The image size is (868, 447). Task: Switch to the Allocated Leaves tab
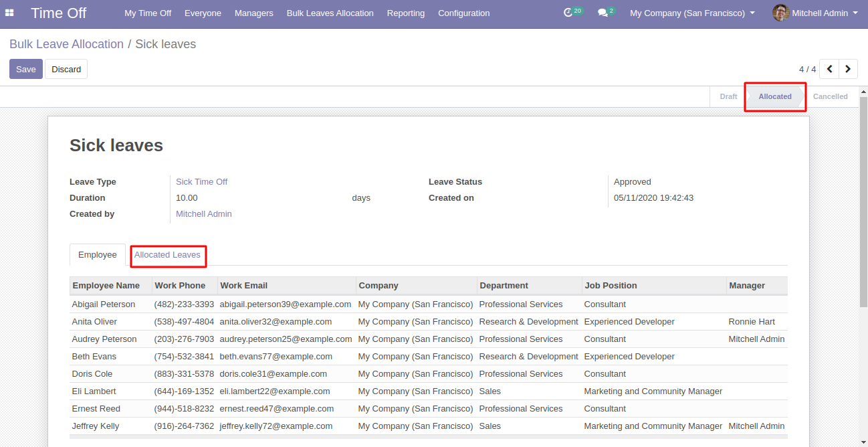(167, 255)
